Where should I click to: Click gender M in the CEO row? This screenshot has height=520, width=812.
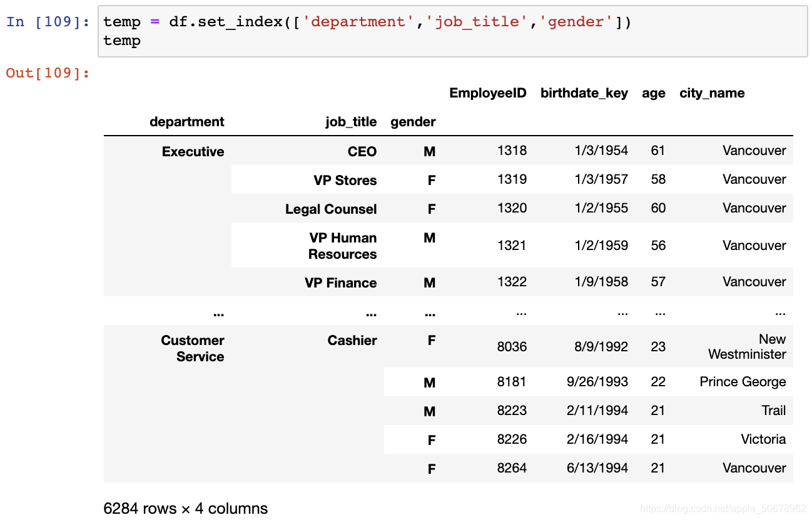(x=430, y=152)
